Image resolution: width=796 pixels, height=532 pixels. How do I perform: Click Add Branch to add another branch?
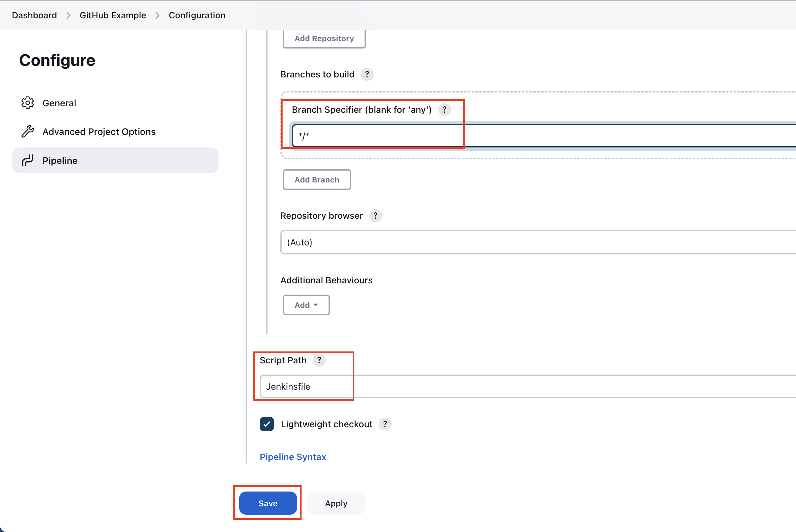[316, 180]
